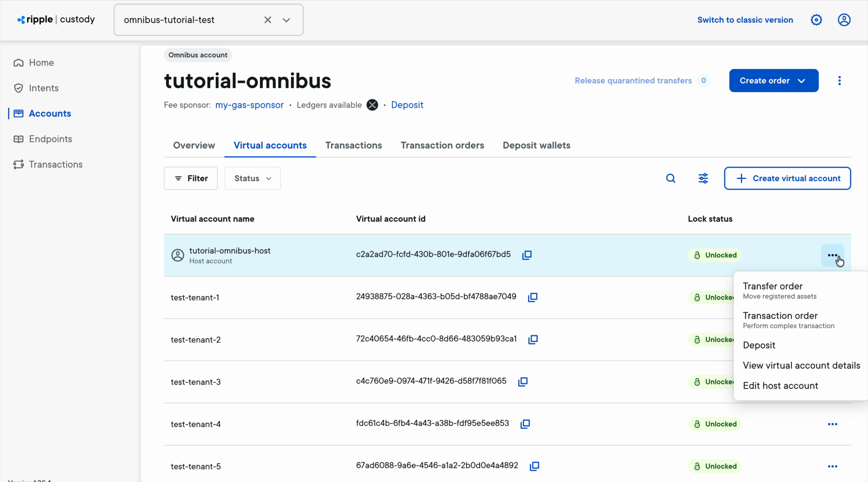Click the Virtual account name column header
This screenshot has width=868, height=482.
point(212,219)
